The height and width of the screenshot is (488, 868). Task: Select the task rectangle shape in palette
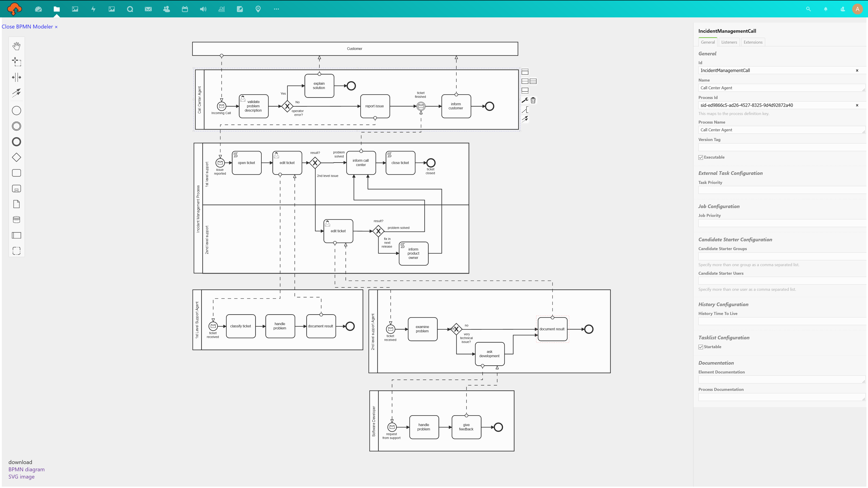pyautogui.click(x=16, y=173)
